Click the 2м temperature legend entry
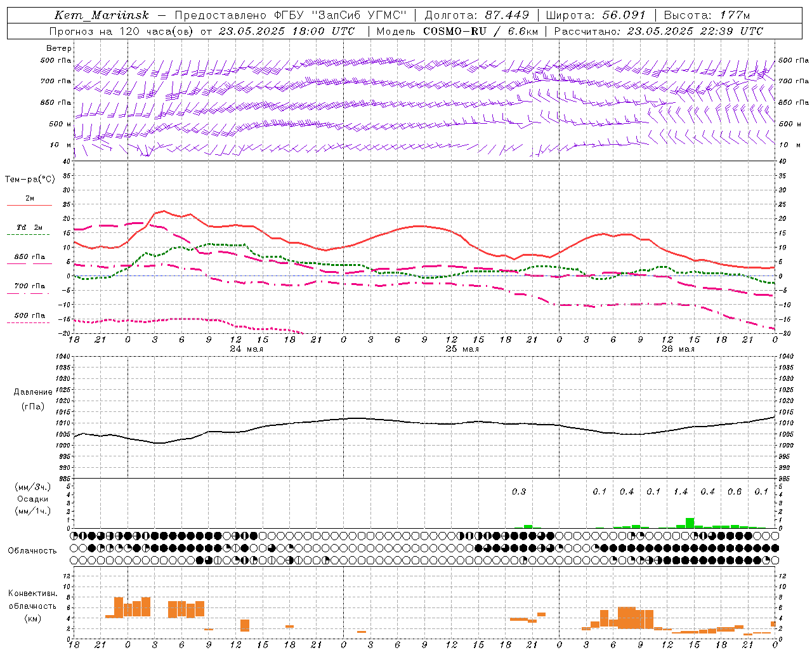Screen dimensions: 812x650 click(30, 199)
